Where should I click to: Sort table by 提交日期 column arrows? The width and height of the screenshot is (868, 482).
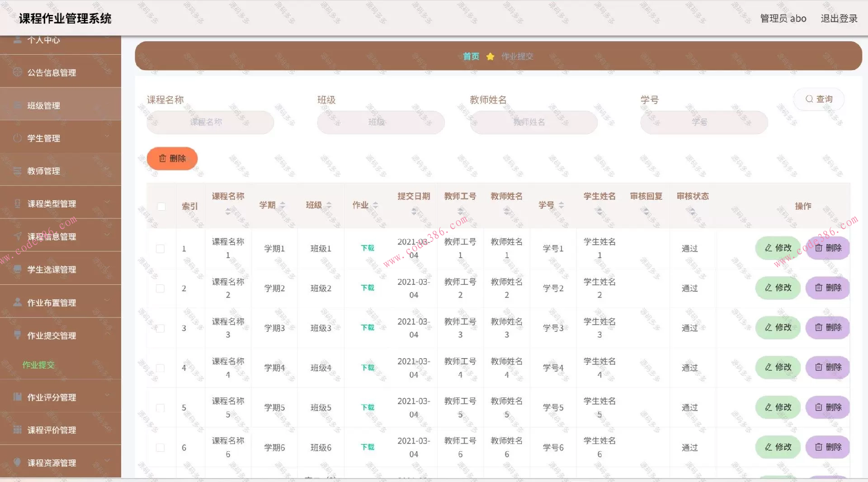[414, 211]
